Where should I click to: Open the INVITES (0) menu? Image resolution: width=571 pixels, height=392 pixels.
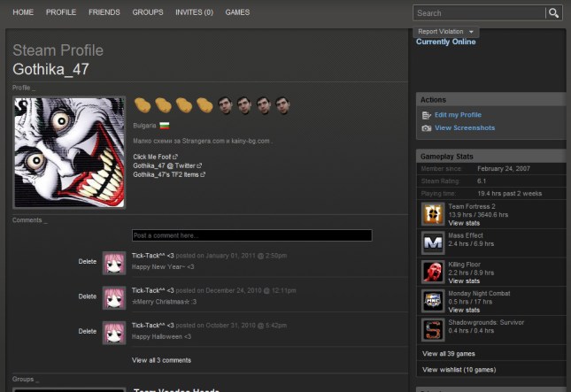[x=194, y=12]
